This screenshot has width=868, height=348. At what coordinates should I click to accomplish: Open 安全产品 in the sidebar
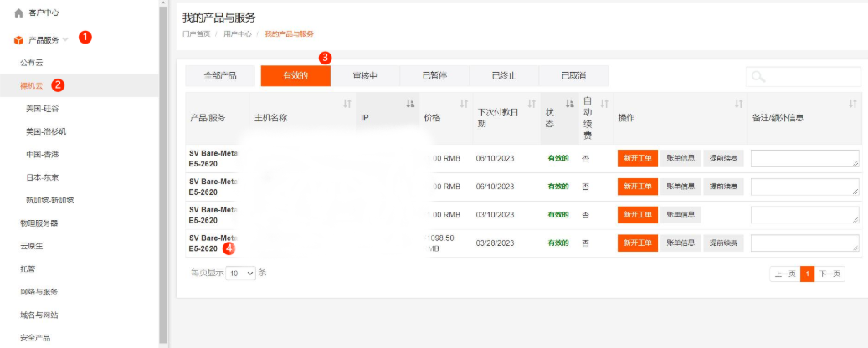(x=35, y=337)
